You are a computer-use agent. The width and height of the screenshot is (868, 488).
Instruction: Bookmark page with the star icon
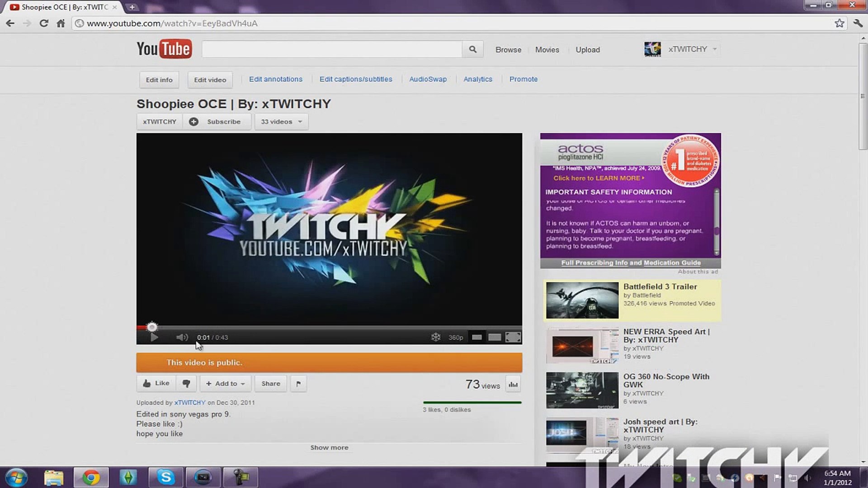839,23
